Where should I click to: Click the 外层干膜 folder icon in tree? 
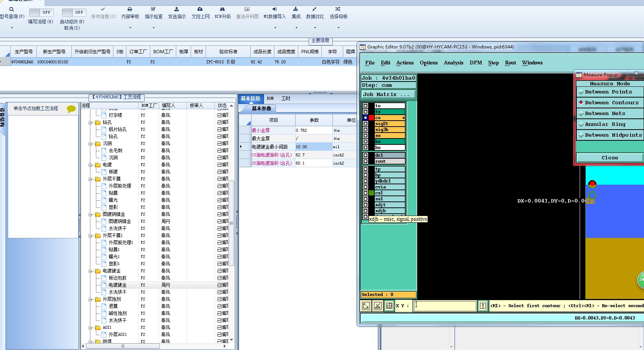(x=98, y=179)
